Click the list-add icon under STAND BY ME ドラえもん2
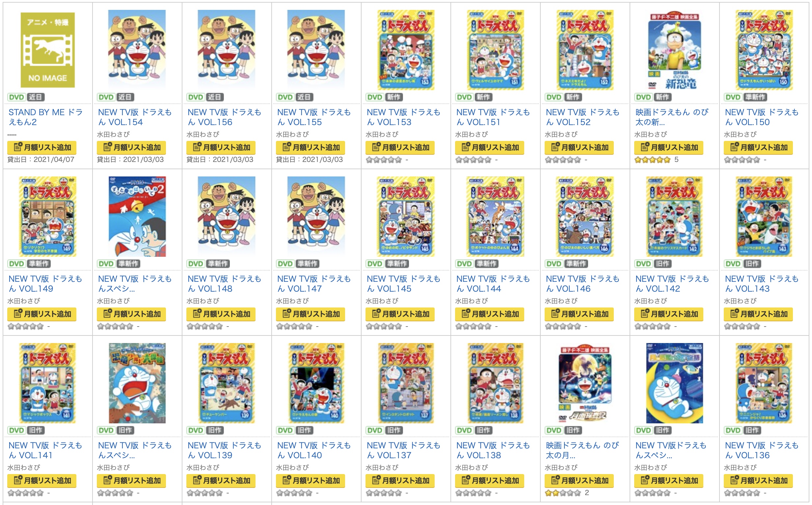812x505 pixels. (x=18, y=147)
